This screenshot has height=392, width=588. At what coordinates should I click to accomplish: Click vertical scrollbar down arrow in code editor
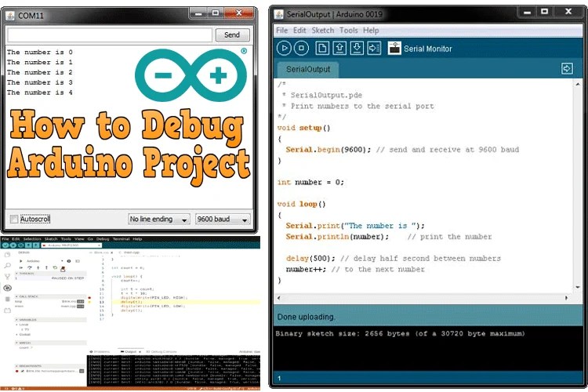(578, 287)
